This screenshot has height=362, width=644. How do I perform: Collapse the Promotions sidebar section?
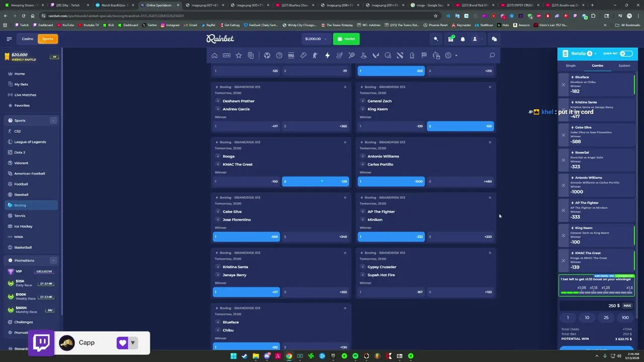point(53,260)
